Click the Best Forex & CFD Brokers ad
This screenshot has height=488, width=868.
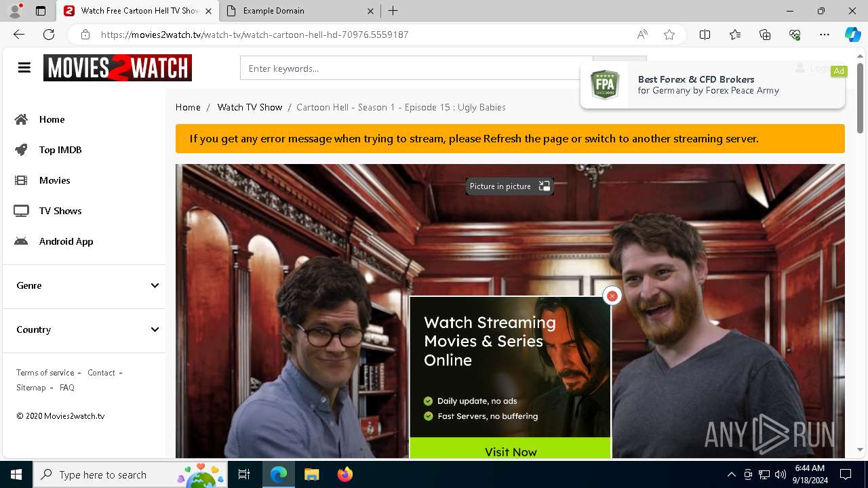pyautogui.click(x=713, y=85)
